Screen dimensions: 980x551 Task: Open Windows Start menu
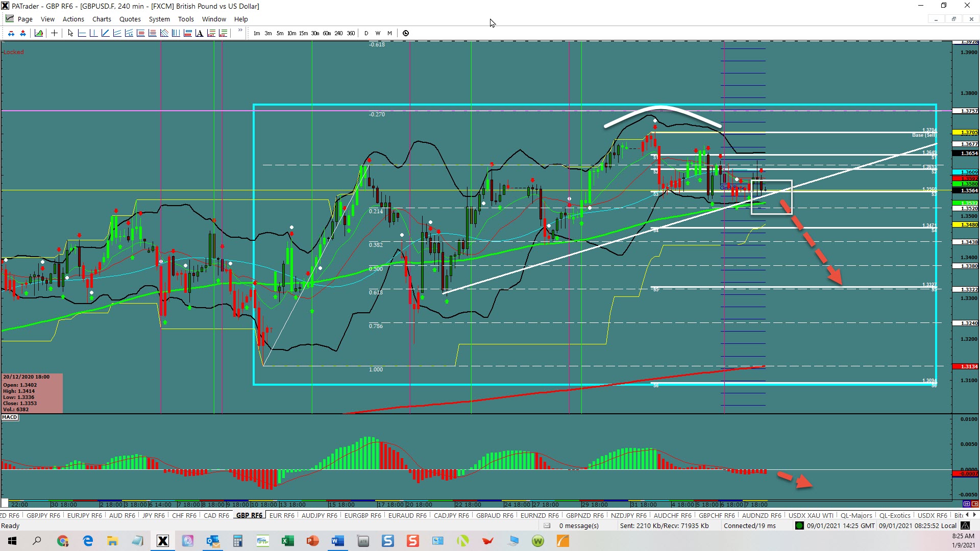click(x=12, y=541)
